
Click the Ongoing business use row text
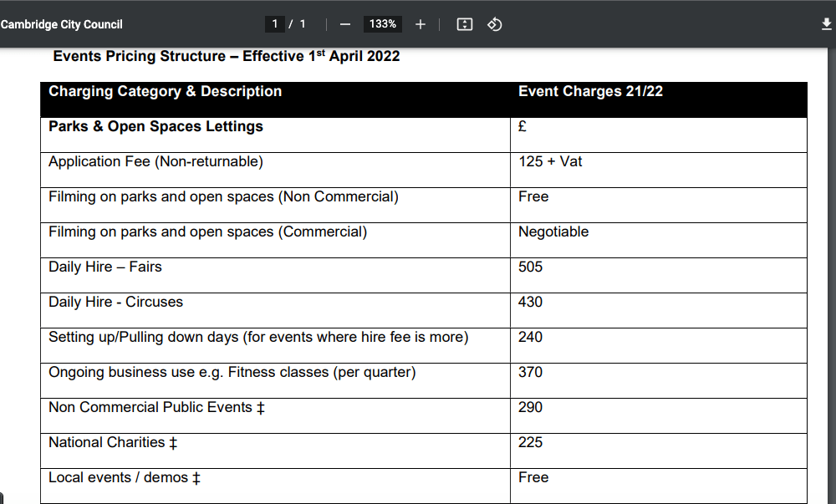(232, 373)
